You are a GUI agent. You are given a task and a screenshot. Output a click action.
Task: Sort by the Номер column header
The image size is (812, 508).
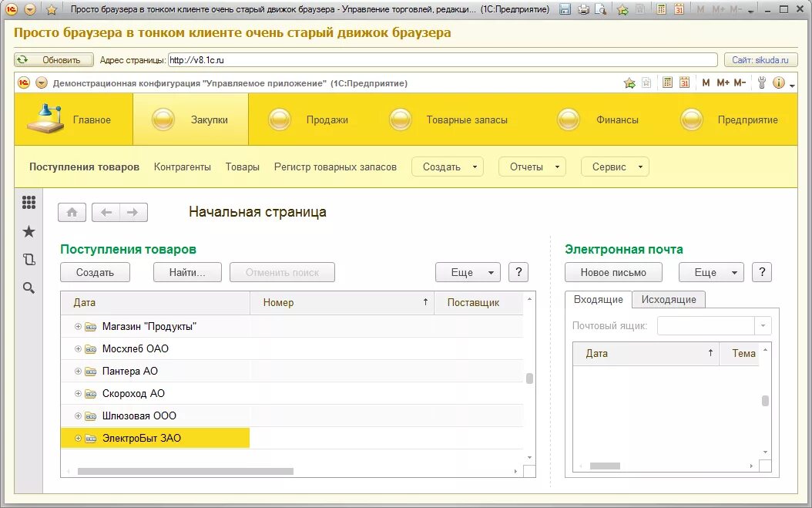(342, 303)
